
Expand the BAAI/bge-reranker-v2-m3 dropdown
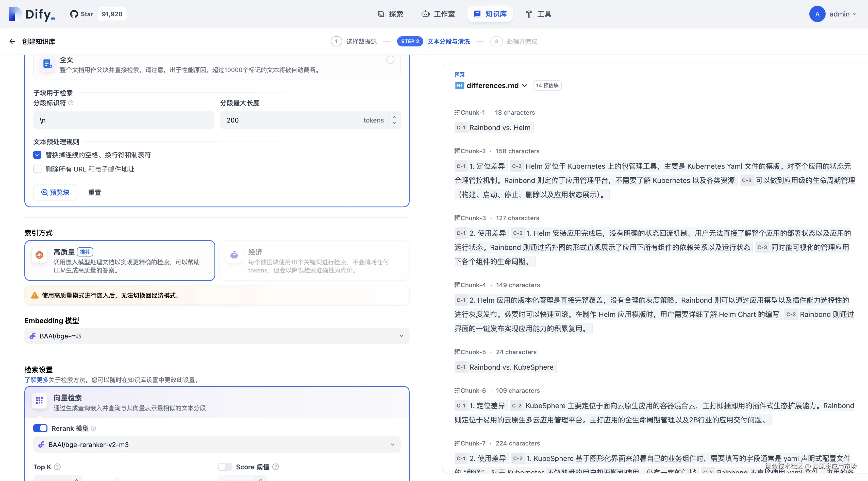click(x=217, y=445)
